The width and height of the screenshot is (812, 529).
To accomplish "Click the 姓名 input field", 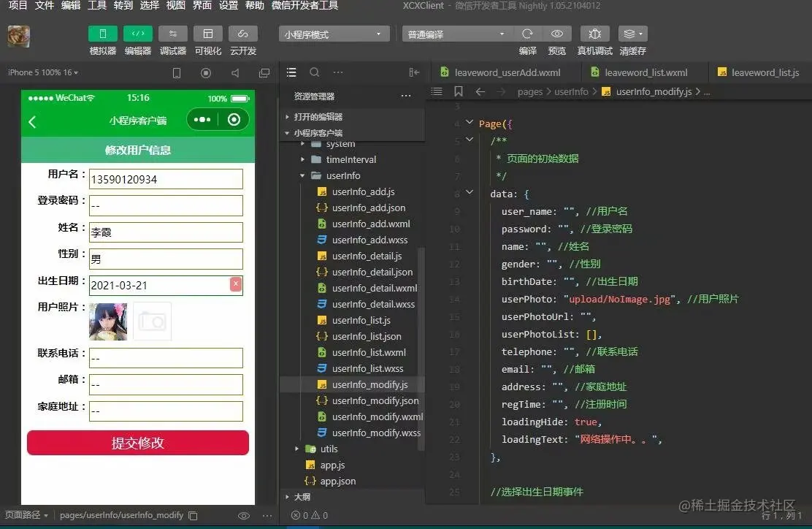I will coord(166,232).
